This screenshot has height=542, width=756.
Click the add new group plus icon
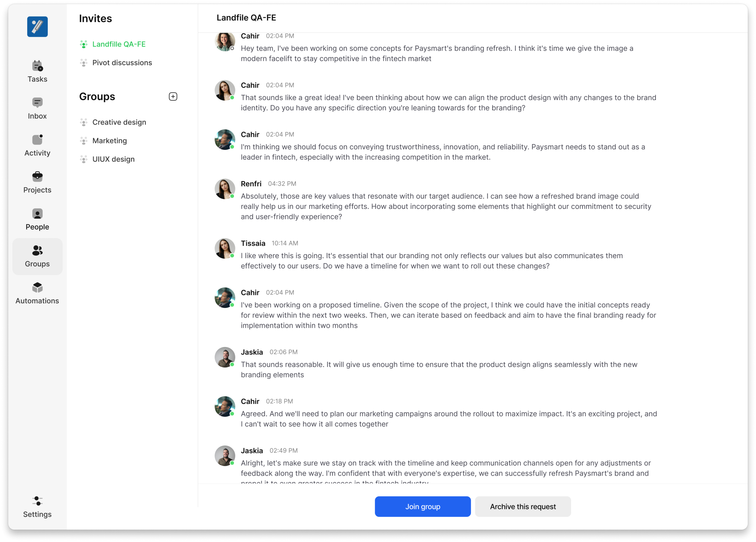pos(173,96)
